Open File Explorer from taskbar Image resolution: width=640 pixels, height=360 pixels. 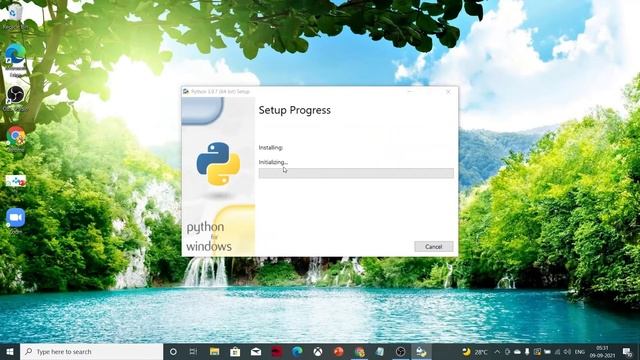[214, 351]
